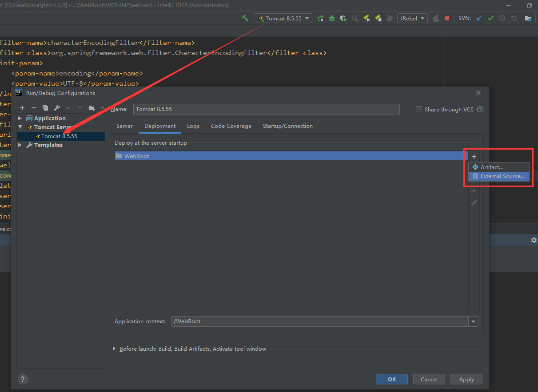Open help for Share through VCS
The image size is (538, 392).
(480, 109)
